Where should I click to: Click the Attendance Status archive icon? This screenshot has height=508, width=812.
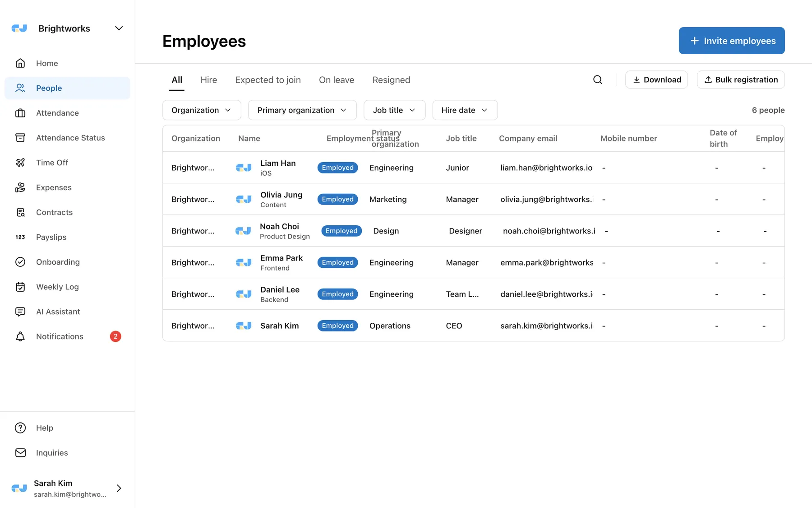(x=20, y=138)
